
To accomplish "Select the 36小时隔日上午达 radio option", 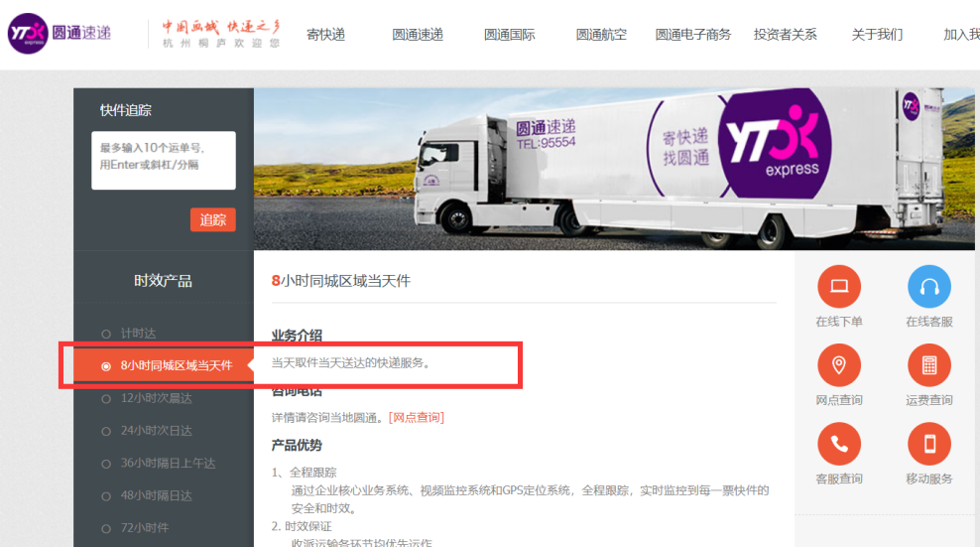I will coord(106,464).
